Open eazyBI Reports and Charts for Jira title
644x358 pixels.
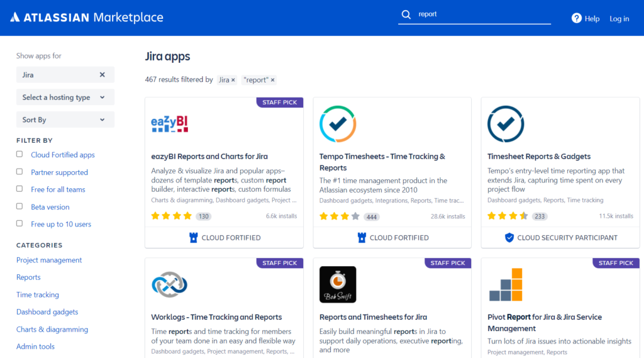click(209, 156)
